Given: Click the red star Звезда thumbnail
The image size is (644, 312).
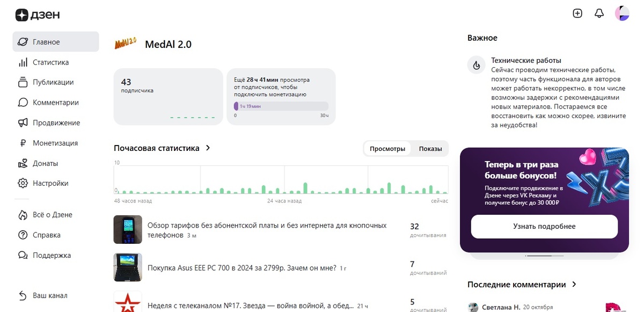Looking at the screenshot, I should point(128,302).
